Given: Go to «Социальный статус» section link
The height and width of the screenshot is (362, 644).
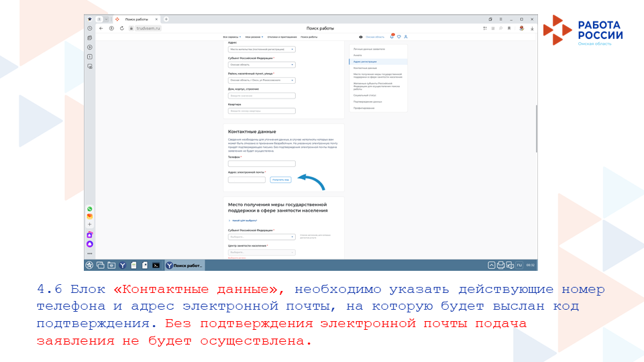Looking at the screenshot, I should [364, 95].
